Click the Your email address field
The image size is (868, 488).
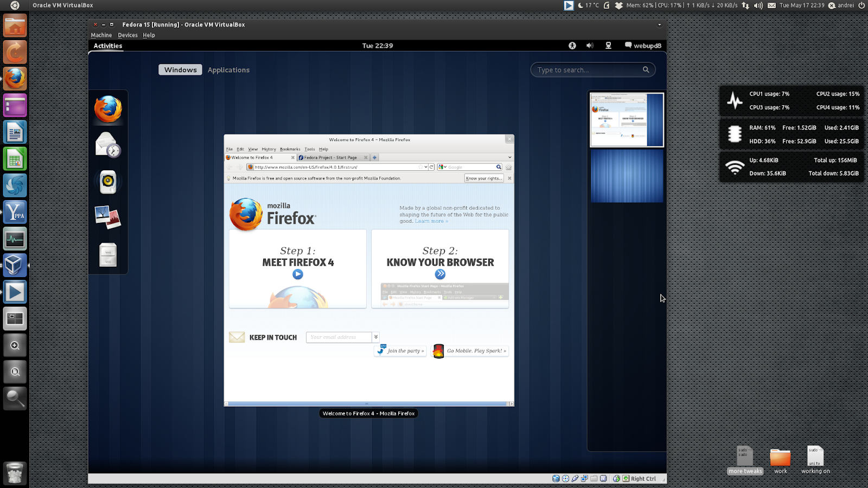coord(339,337)
